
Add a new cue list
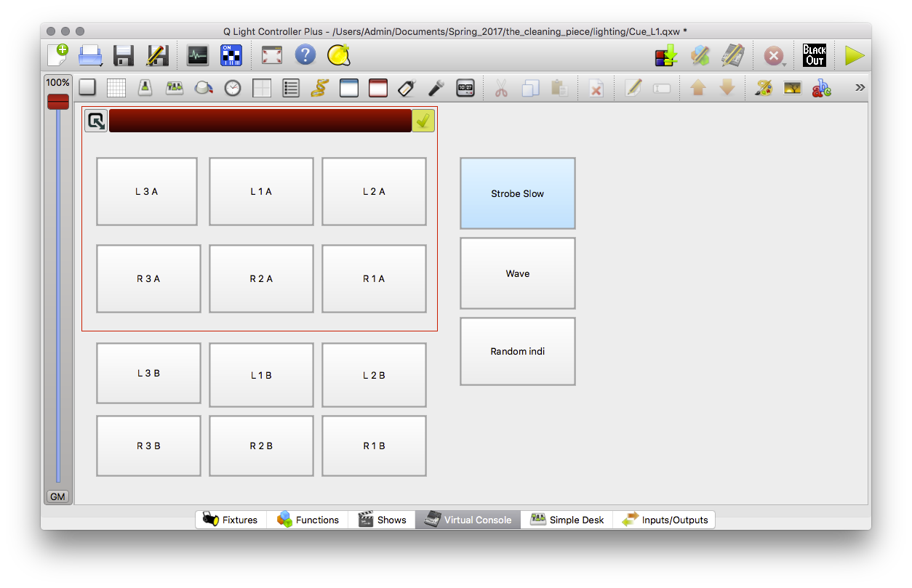click(x=291, y=88)
